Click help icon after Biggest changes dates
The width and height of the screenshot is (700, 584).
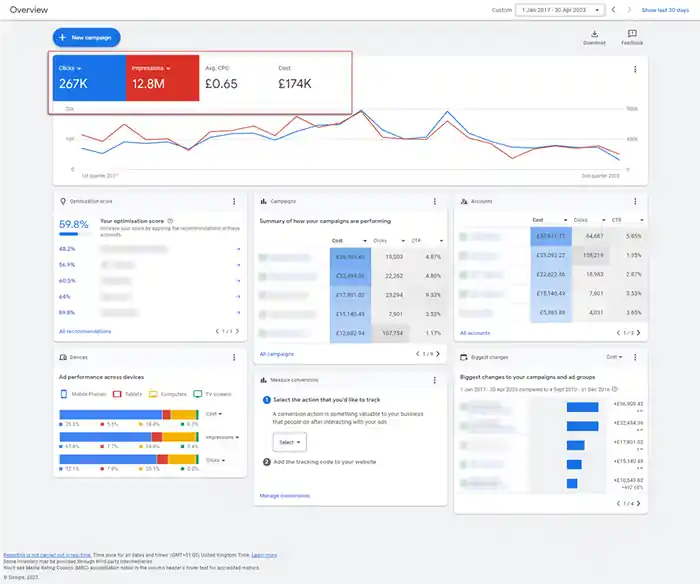coord(615,389)
